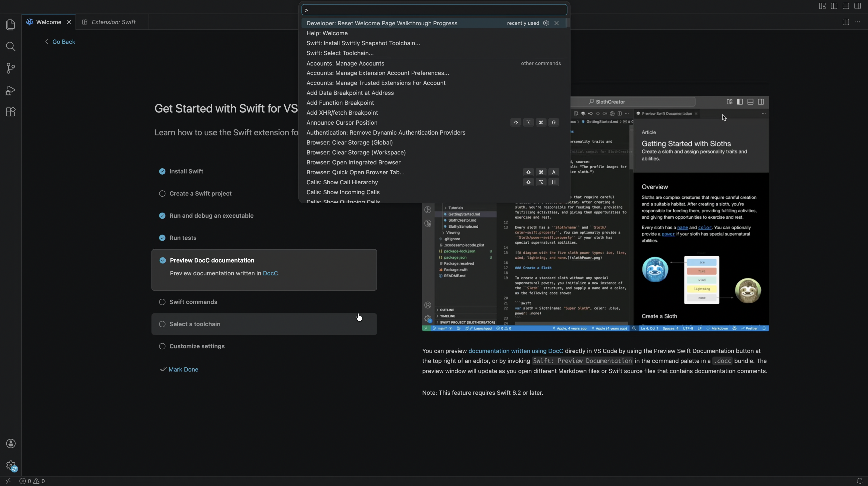Configure keybinding for Reset Walkthrough command

(546, 23)
